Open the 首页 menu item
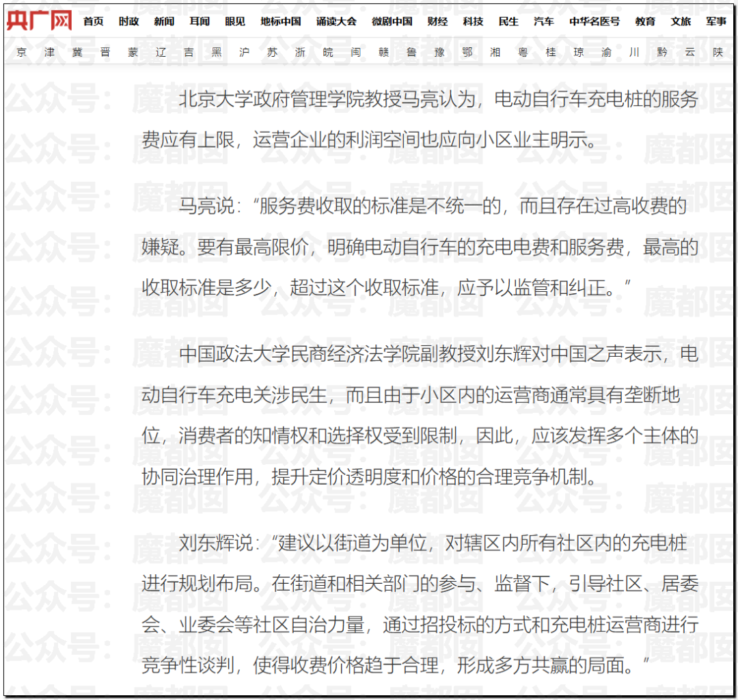The height and width of the screenshot is (700, 738). (93, 21)
